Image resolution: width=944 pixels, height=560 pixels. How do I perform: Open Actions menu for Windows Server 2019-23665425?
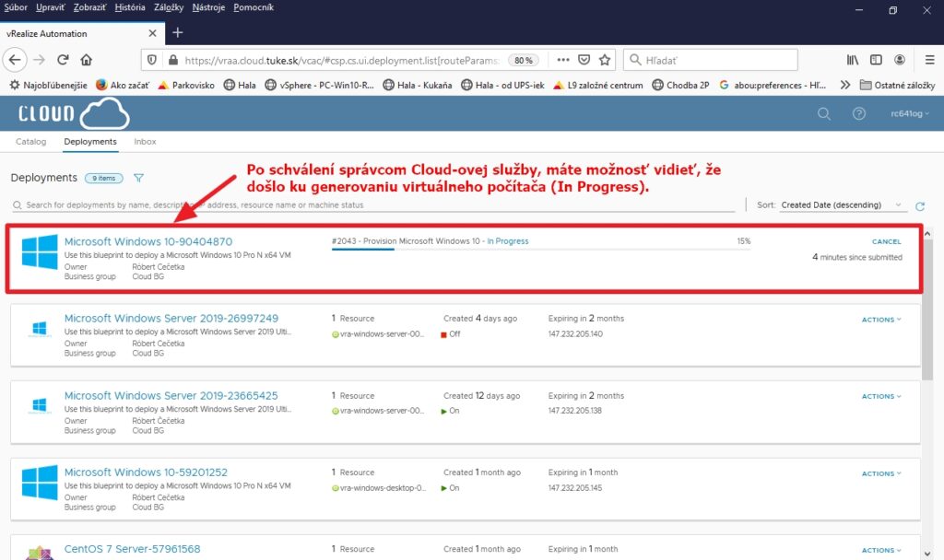point(881,396)
